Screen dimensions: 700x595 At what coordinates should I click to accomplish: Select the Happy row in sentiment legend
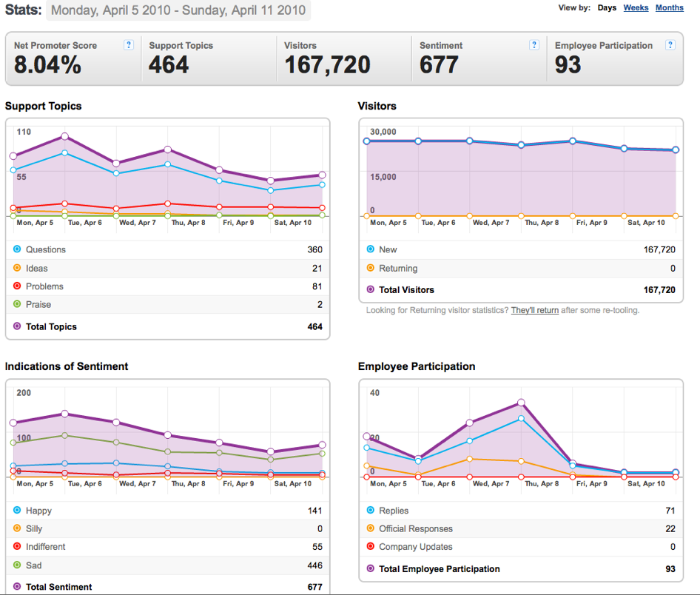pyautogui.click(x=168, y=510)
